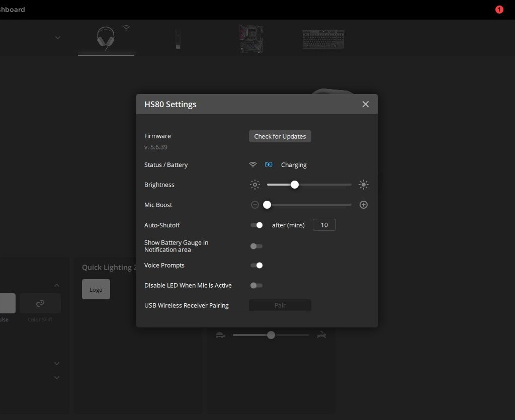
Task: Expand the device list chevron dropdown
Action: (58, 38)
